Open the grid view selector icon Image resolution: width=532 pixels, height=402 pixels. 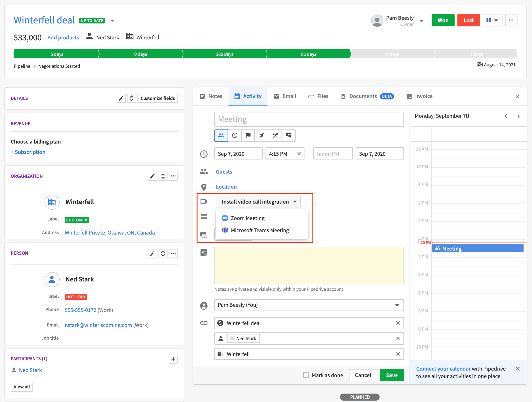492,20
